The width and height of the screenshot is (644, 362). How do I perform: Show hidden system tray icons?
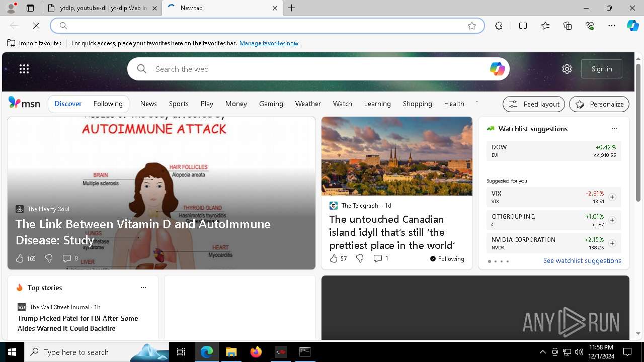[x=542, y=352]
